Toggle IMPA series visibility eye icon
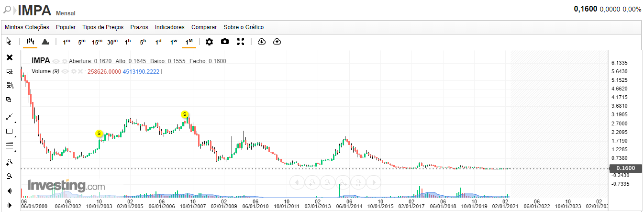The width and height of the screenshot is (644, 212). (x=56, y=61)
